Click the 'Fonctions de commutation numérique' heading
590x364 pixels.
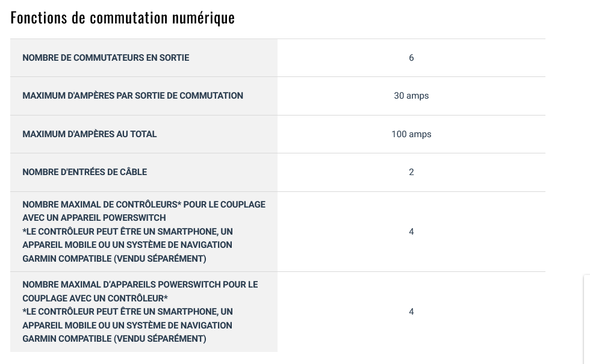[123, 18]
